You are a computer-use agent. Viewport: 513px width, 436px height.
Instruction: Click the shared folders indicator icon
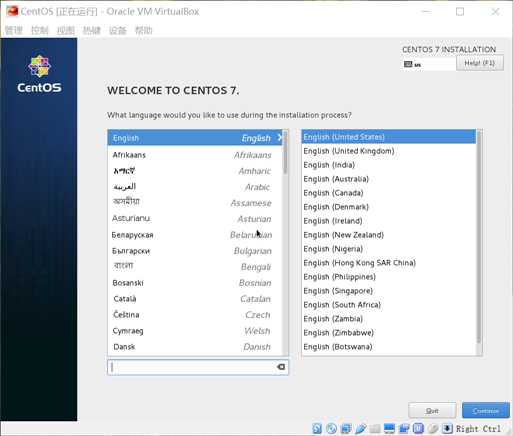click(x=375, y=428)
